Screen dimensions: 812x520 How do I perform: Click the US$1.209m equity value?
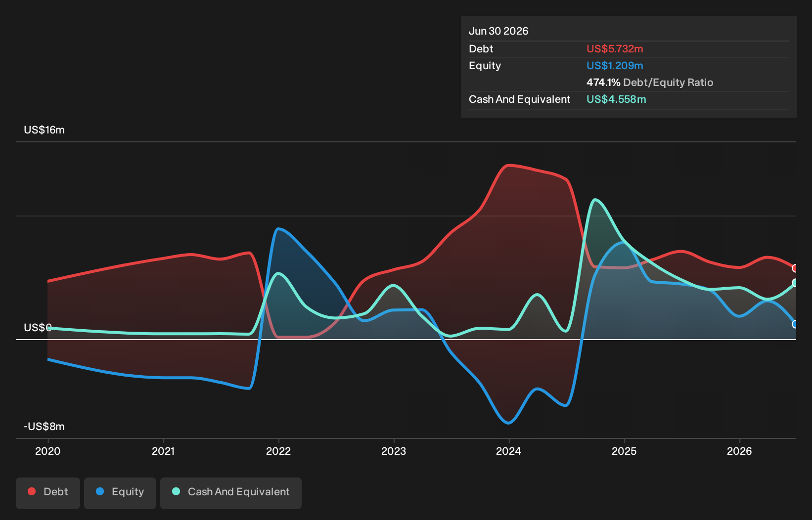pos(615,66)
